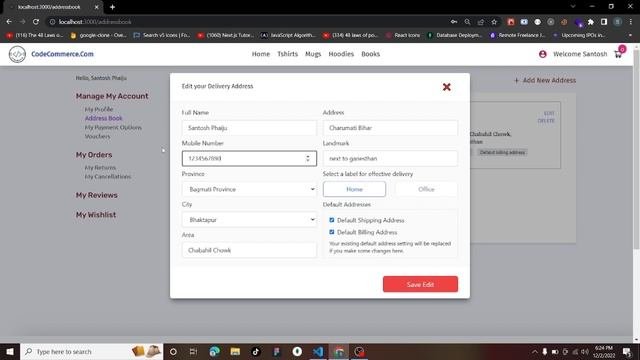640x360 pixels.
Task: Open Figma icon on taskbar
Action: 276,351
